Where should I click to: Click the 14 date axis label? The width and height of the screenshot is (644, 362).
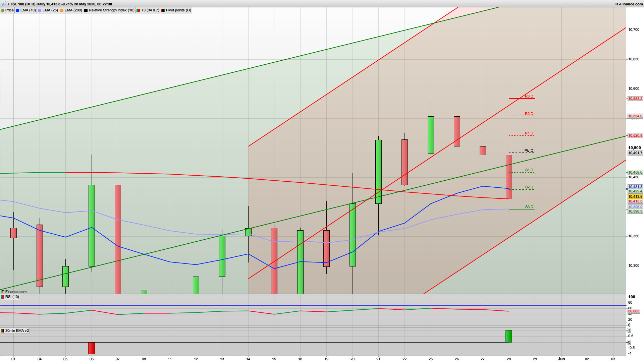(248, 359)
